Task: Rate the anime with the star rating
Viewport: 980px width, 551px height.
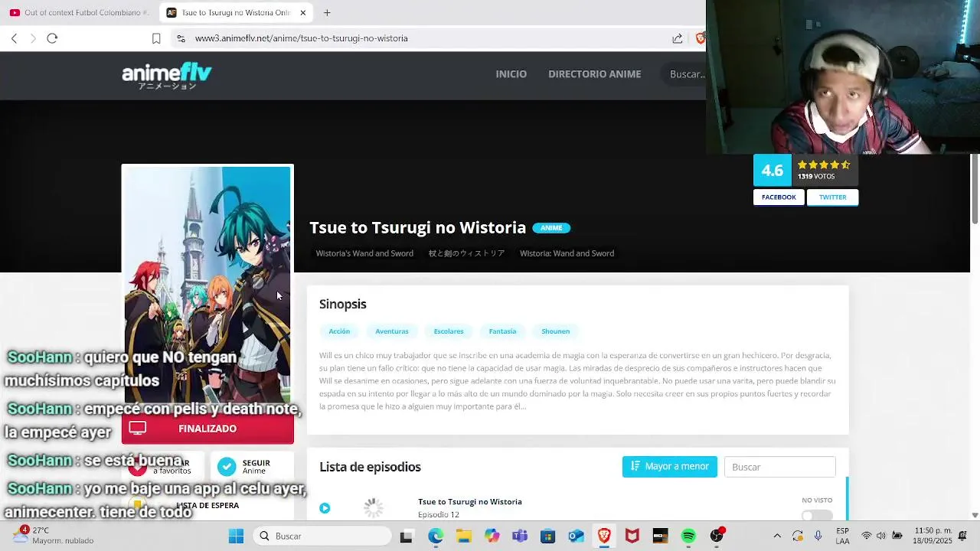Action: (824, 165)
